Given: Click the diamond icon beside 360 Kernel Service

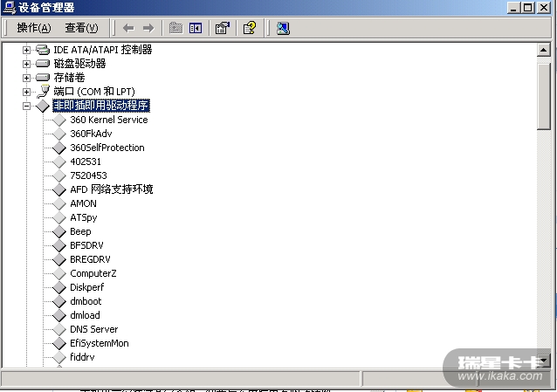Looking at the screenshot, I should pyautogui.click(x=59, y=120).
